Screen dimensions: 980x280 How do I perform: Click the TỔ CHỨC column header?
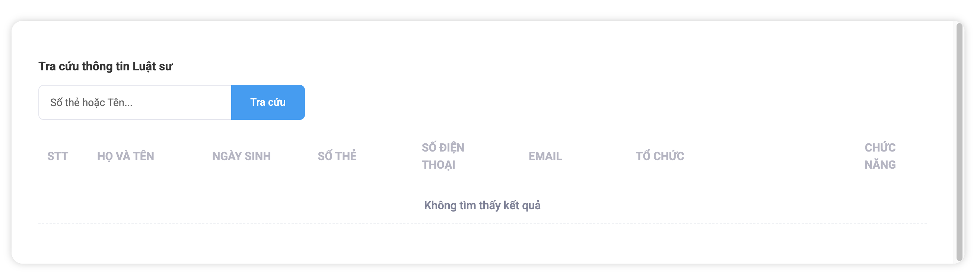click(x=660, y=156)
